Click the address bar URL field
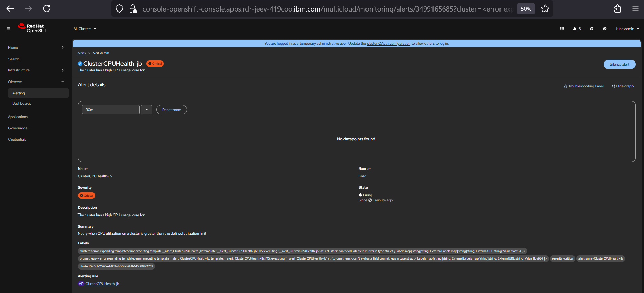Screen dimensions: 644x293 [327, 9]
